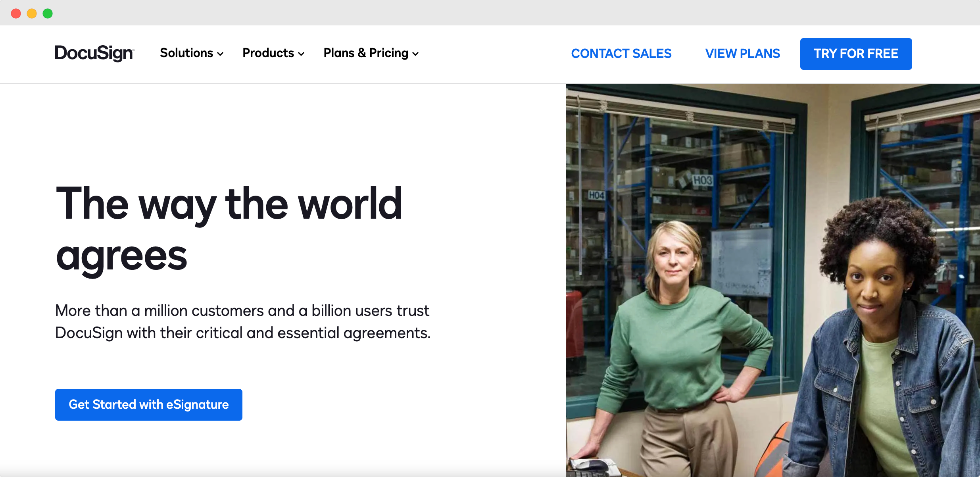Viewport: 980px width, 477px height.
Task: Click the warehouse hero photo
Action: [x=773, y=280]
